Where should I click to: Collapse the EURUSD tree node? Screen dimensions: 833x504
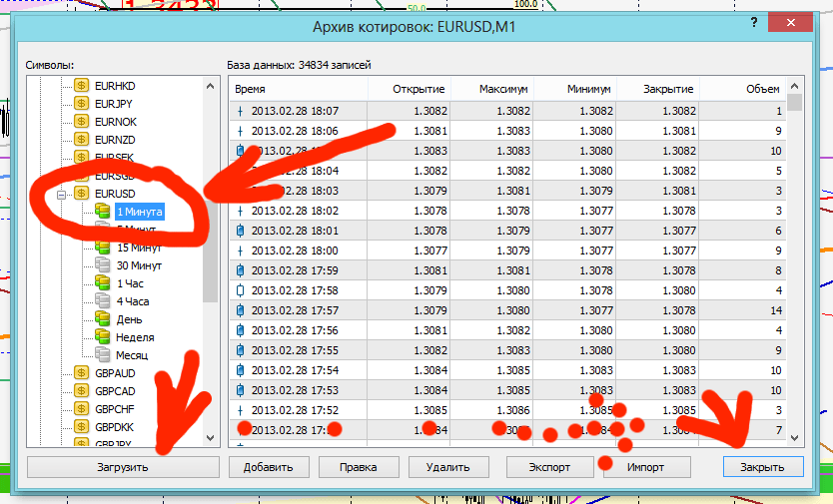point(62,194)
